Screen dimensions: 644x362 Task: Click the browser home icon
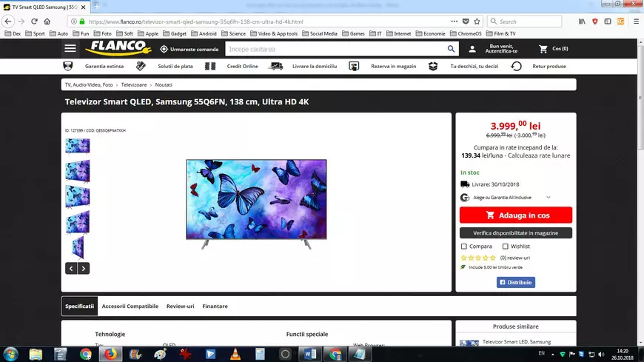(x=47, y=21)
